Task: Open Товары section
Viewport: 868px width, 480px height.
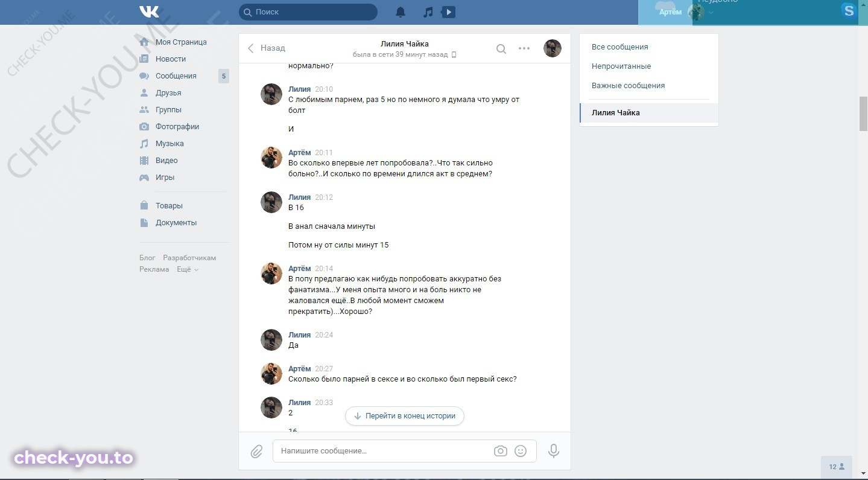Action: [169, 206]
